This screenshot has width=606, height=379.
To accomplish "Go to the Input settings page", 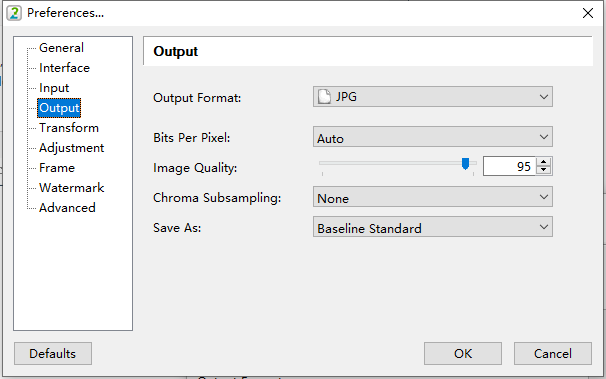I will coord(54,88).
